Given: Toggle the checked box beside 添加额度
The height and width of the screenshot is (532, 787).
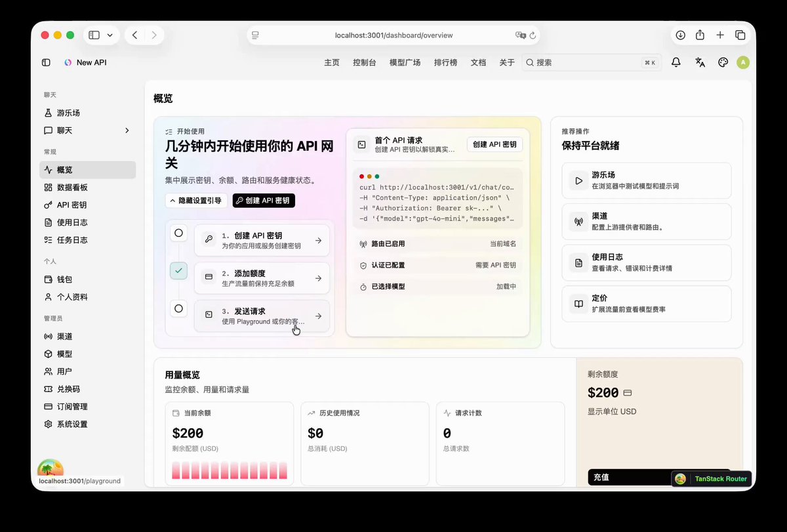Looking at the screenshot, I should pos(178,270).
